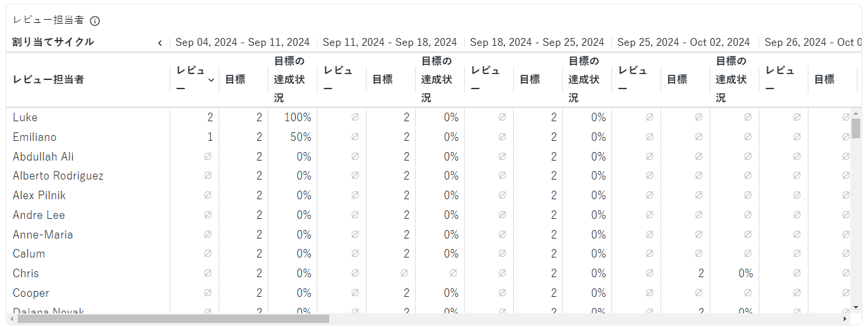868x327 pixels.
Task: Select the Sep 11, 2024 - Sep 18, 2024 header
Action: tap(390, 43)
